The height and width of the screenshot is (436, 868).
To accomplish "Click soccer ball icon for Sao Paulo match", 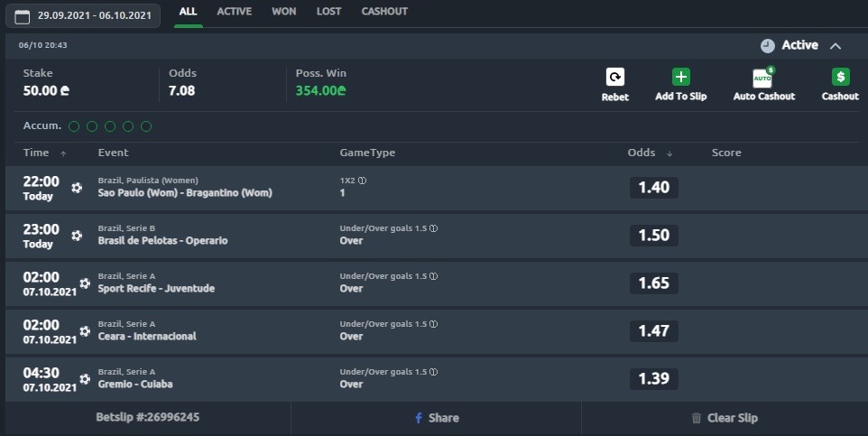I will [77, 188].
